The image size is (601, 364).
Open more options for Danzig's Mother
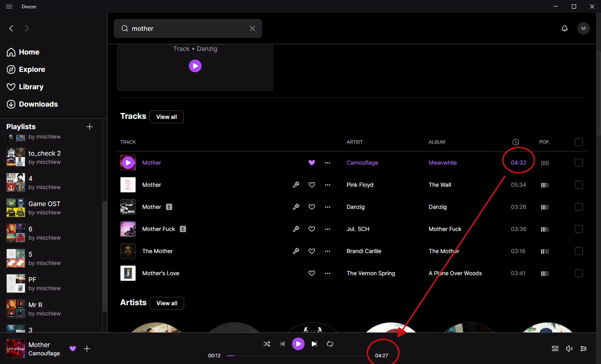pyautogui.click(x=328, y=207)
